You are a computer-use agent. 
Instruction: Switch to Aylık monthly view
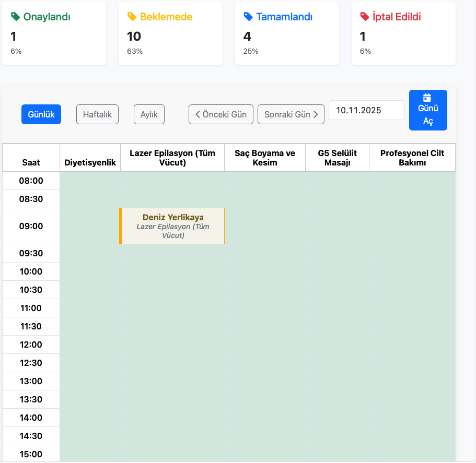point(149,114)
